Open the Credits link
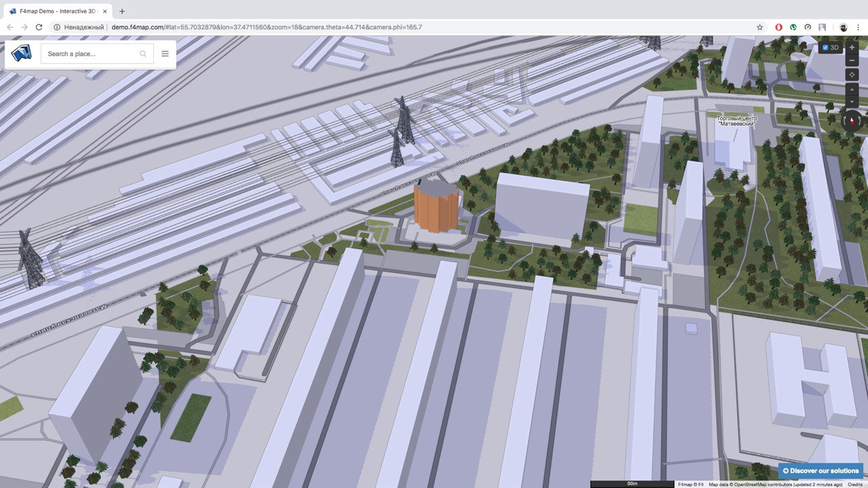 855,485
